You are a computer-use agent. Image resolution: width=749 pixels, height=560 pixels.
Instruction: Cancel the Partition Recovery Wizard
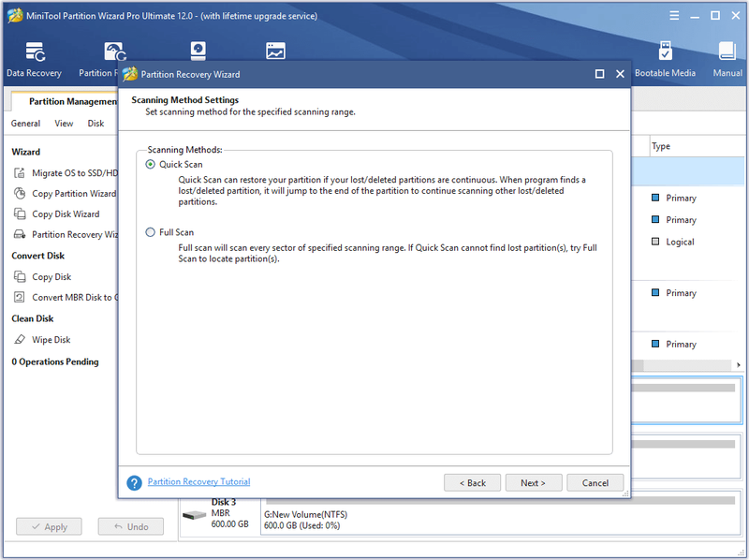pos(595,482)
